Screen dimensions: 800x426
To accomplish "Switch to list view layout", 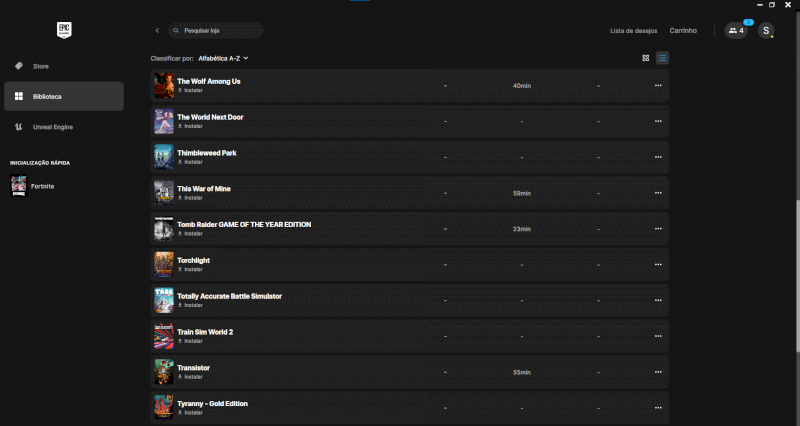I will tap(662, 58).
